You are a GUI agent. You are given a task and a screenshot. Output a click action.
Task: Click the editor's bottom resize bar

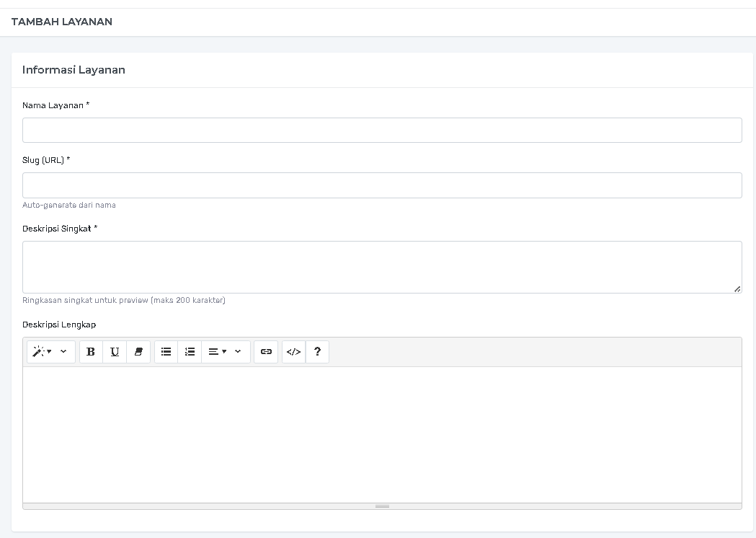(382, 506)
